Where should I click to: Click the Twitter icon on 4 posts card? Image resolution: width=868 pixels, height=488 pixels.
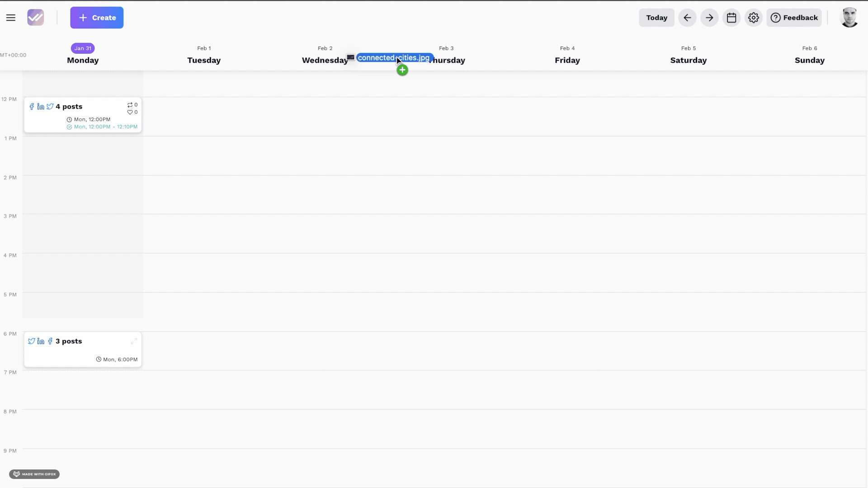50,107
